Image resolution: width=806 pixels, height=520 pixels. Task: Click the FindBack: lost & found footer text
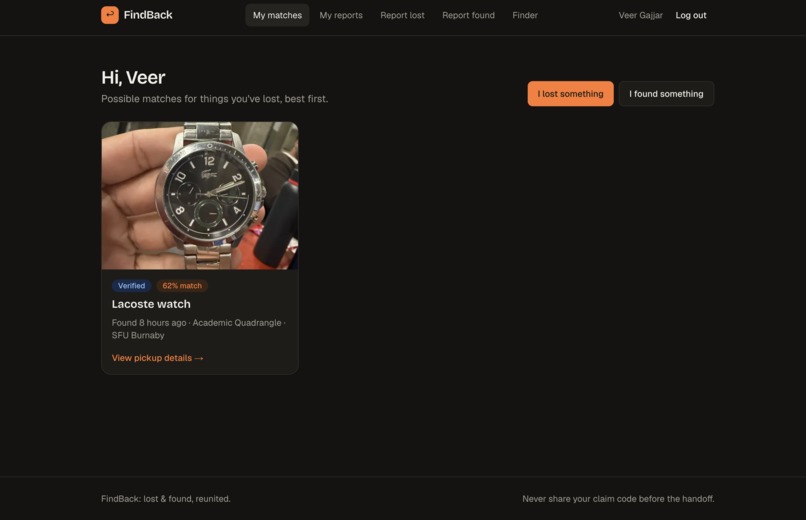tap(166, 499)
